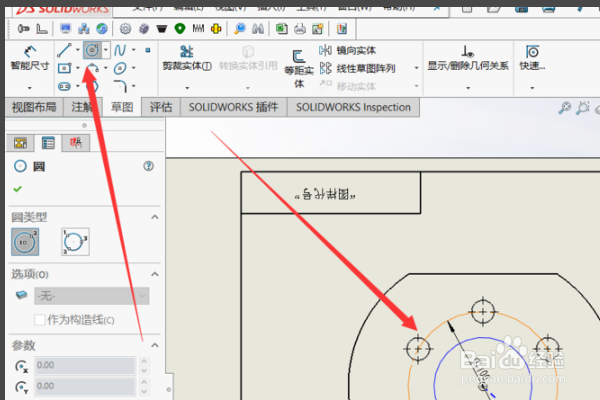Screen dimensions: 600x400
Task: Click the yellow cross-shaped icon
Action: click(x=216, y=29)
